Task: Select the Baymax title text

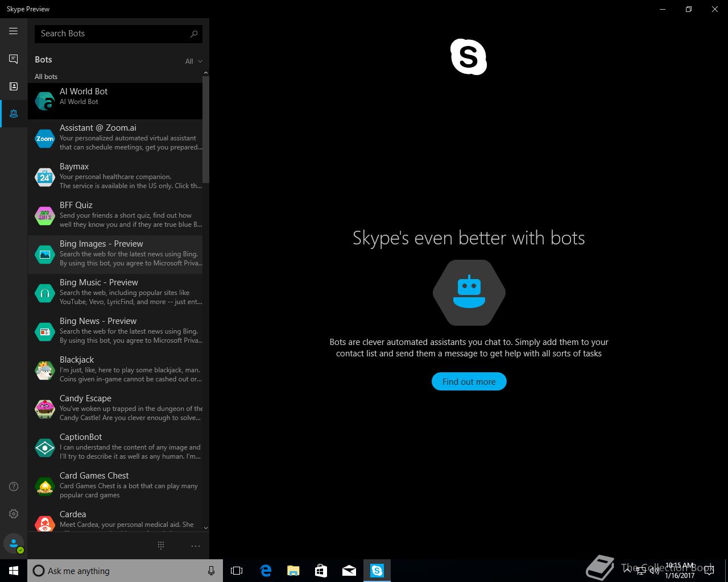Action: (75, 166)
